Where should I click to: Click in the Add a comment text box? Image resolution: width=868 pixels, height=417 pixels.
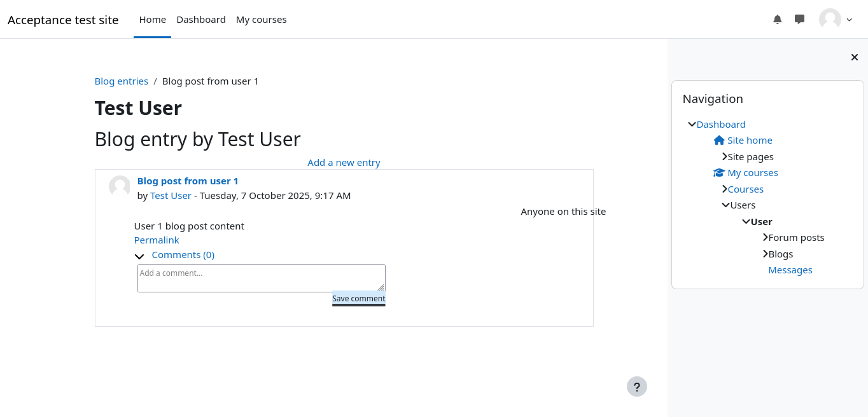261,278
